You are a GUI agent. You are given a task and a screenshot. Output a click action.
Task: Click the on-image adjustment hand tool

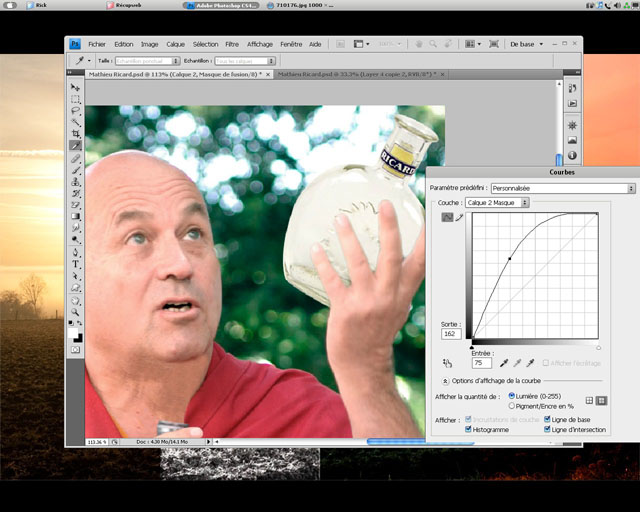pyautogui.click(x=446, y=363)
